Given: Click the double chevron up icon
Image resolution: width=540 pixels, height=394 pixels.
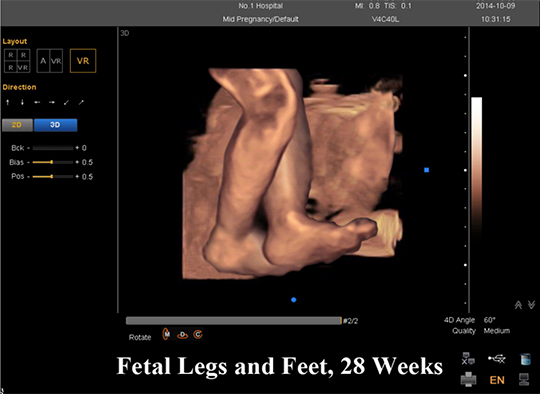Looking at the screenshot, I should point(518,305).
